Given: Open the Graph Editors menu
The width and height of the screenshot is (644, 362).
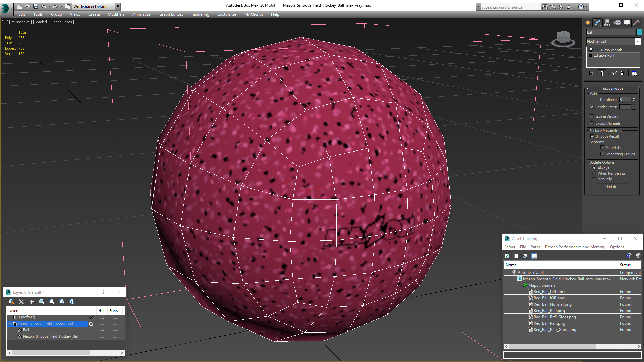Looking at the screenshot, I should point(171,14).
